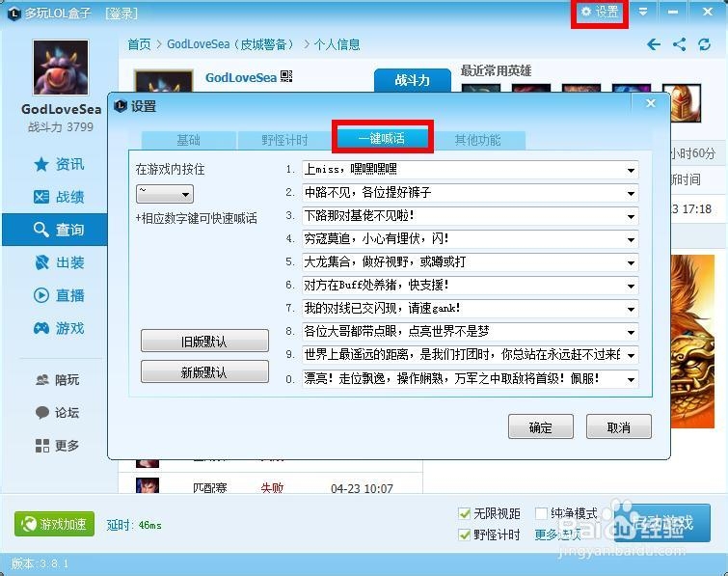
Task: Select the 一键喊话 tab
Action: click(x=382, y=138)
